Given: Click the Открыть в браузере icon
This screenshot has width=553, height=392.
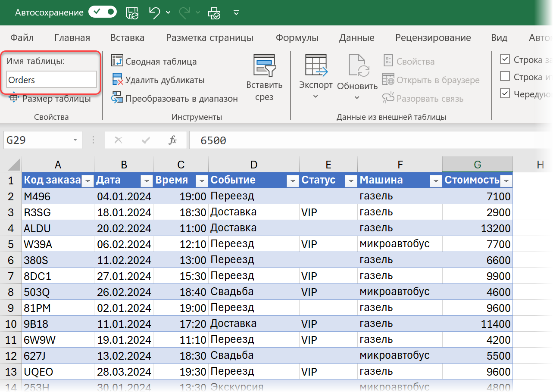Looking at the screenshot, I should tap(388, 80).
